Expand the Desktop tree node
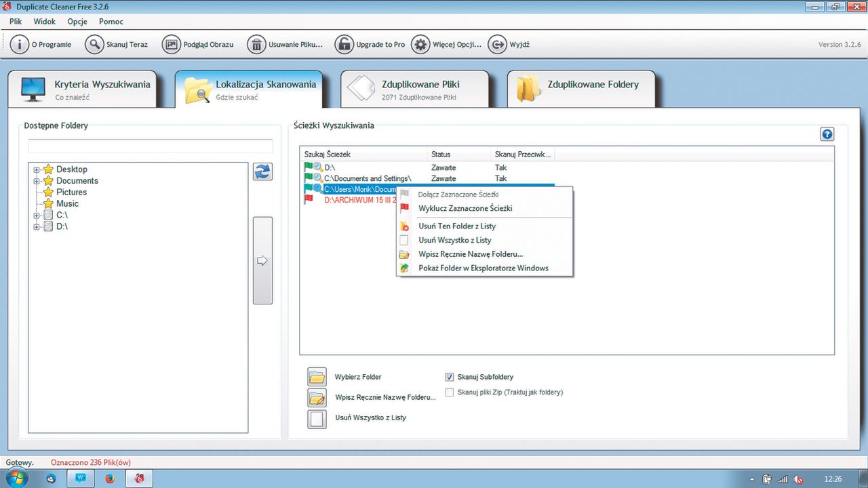 37,169
